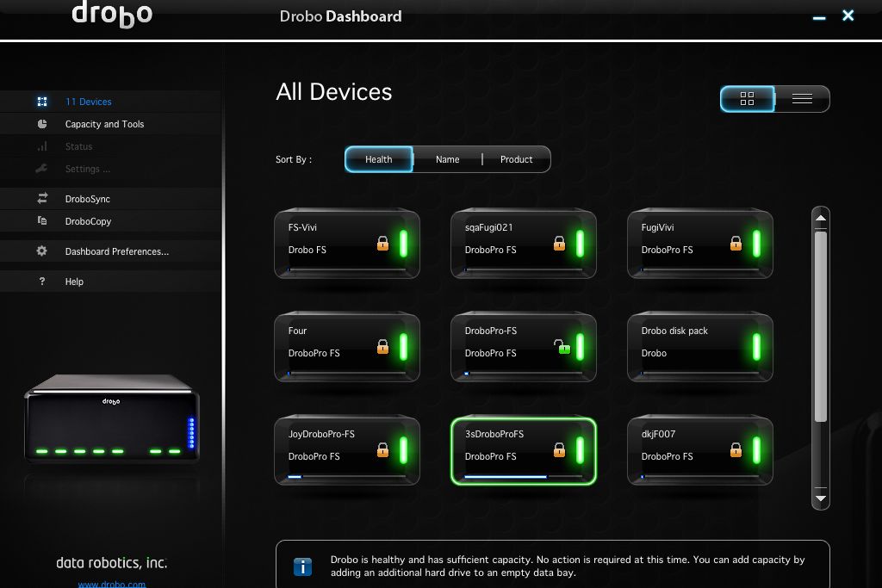
Task: Open Help from the sidebar
Action: (111, 282)
